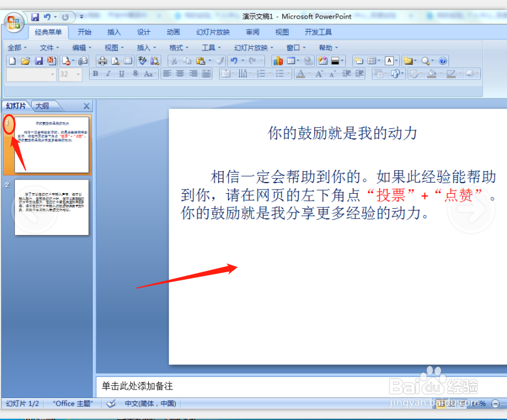Undo using the Quick Access toolbar arrow
This screenshot has height=420, width=507.
(47, 17)
